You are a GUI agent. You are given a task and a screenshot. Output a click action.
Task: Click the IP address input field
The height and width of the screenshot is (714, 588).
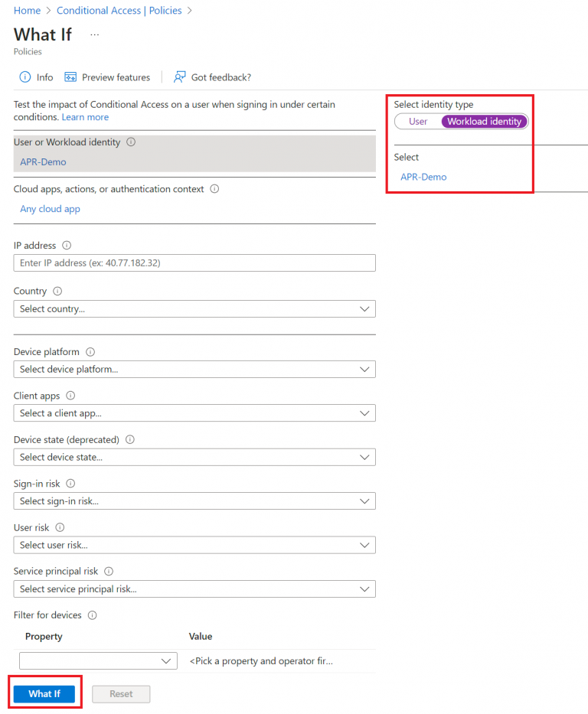click(x=194, y=262)
